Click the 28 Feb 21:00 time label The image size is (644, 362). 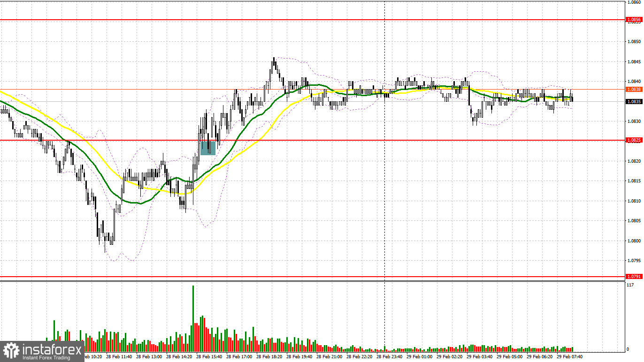tap(330, 356)
